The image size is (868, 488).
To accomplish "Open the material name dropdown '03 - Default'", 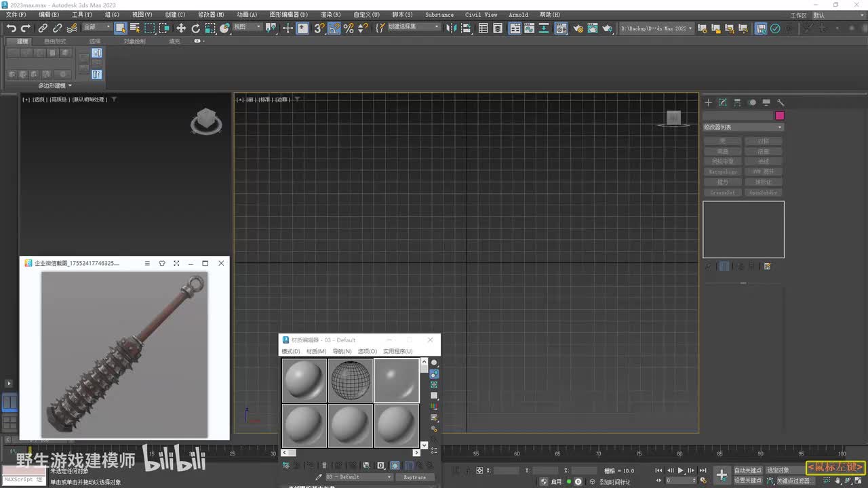I will click(359, 477).
